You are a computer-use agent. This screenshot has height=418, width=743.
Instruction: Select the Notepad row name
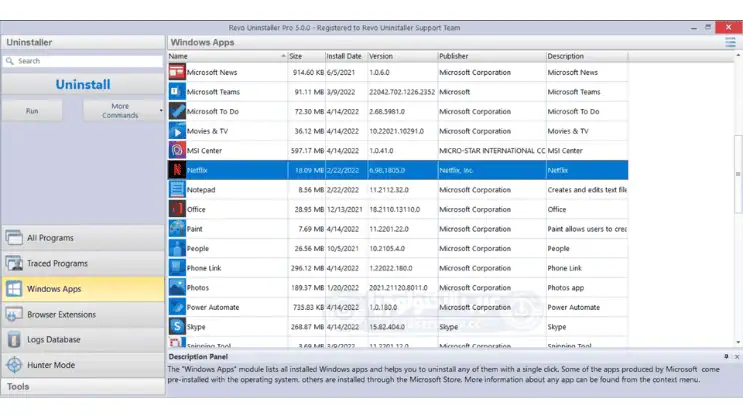click(x=201, y=190)
